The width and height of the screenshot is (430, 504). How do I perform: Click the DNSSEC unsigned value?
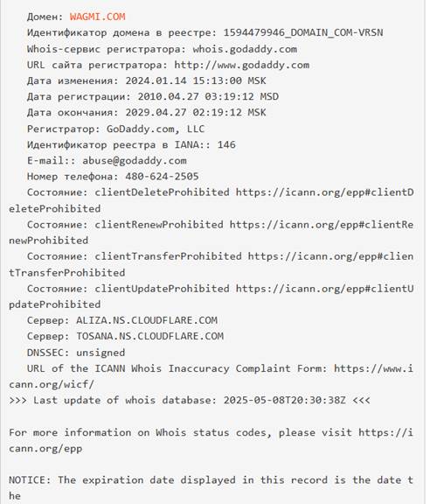coord(101,353)
